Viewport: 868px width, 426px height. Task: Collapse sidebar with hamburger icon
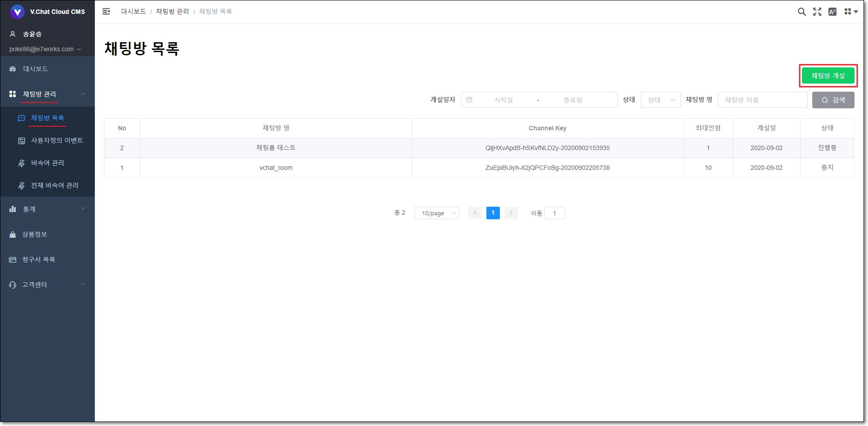[x=106, y=11]
